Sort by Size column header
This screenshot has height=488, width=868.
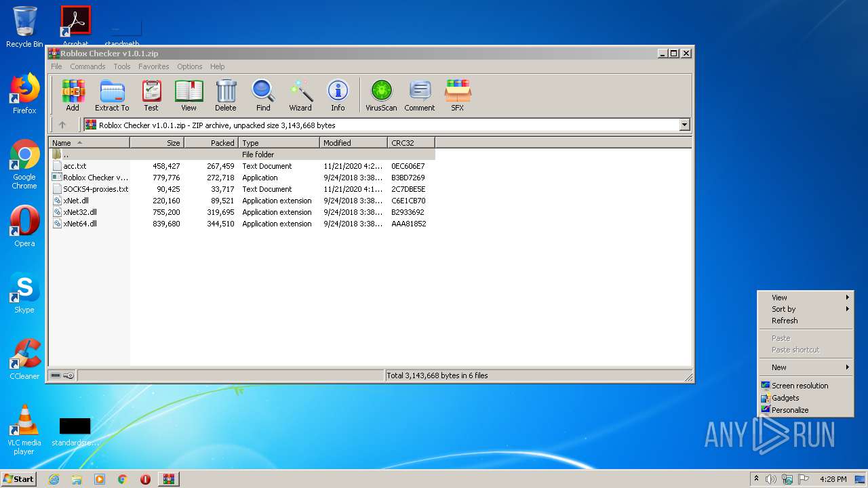pyautogui.click(x=157, y=143)
